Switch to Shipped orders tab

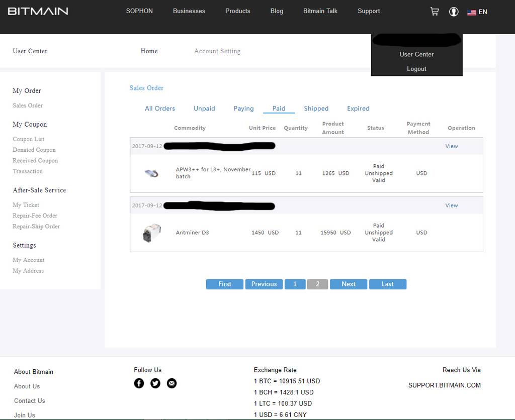coord(316,109)
